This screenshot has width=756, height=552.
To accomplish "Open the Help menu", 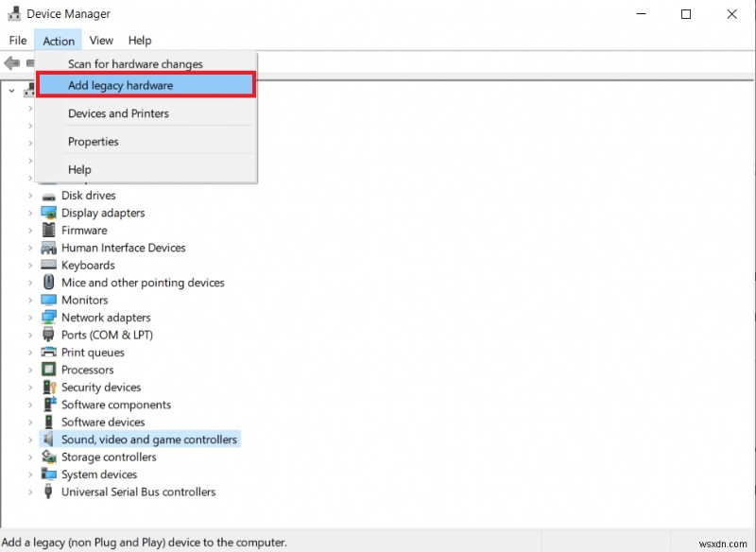I will (139, 40).
